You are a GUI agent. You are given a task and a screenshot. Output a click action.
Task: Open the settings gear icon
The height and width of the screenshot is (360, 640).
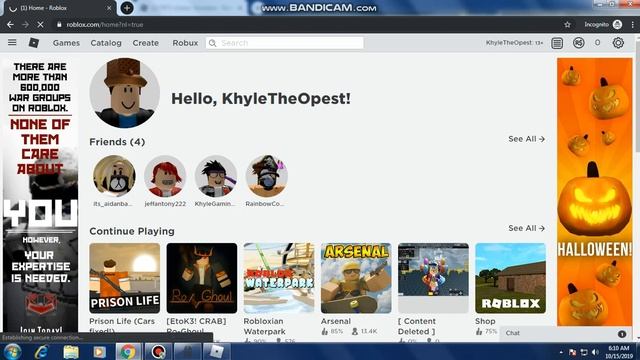[618, 43]
